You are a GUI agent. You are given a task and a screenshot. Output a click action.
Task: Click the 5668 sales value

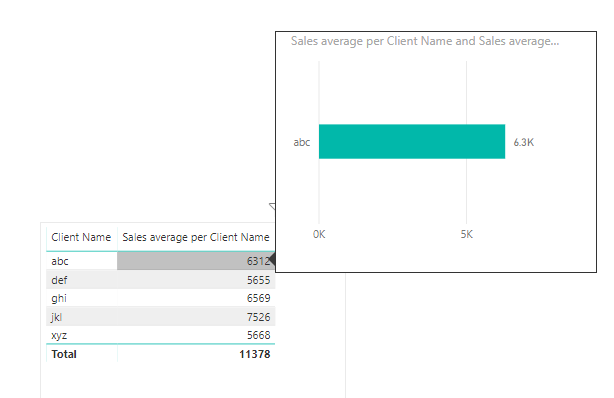258,335
